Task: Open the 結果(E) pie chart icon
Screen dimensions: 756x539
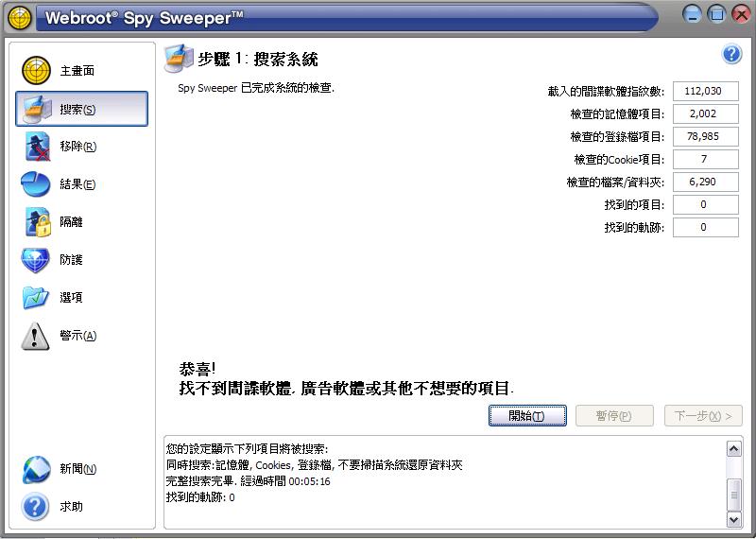Action: [x=36, y=183]
